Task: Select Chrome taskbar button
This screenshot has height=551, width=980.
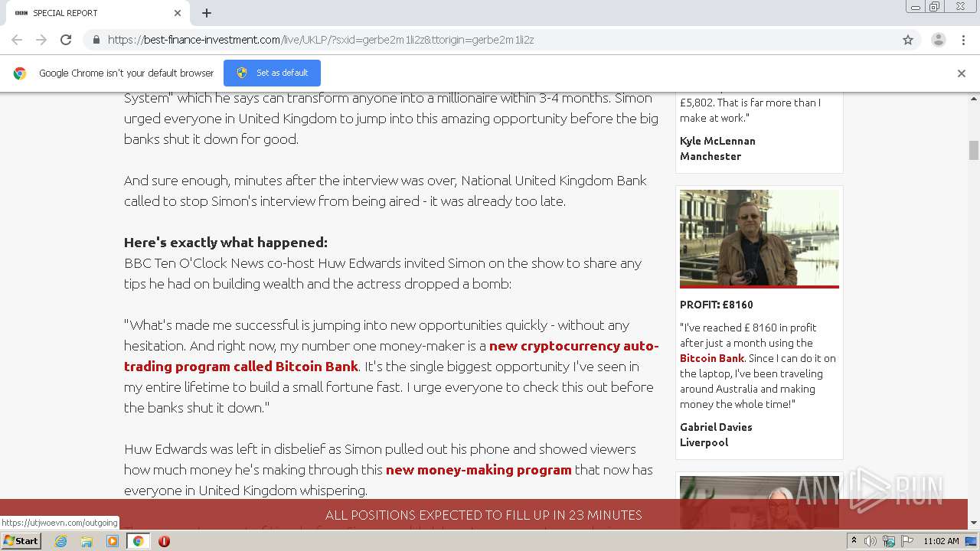Action: click(139, 541)
